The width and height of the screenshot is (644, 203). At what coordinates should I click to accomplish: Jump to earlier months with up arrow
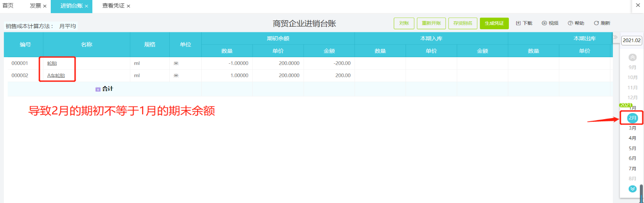632,57
